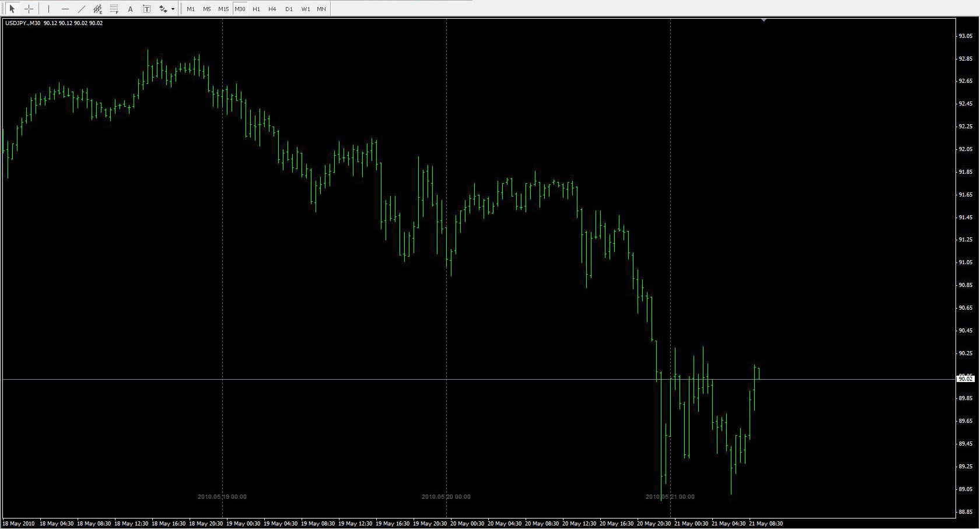Choose the horizontal line drawing tool
This screenshot has height=529, width=980.
click(65, 9)
